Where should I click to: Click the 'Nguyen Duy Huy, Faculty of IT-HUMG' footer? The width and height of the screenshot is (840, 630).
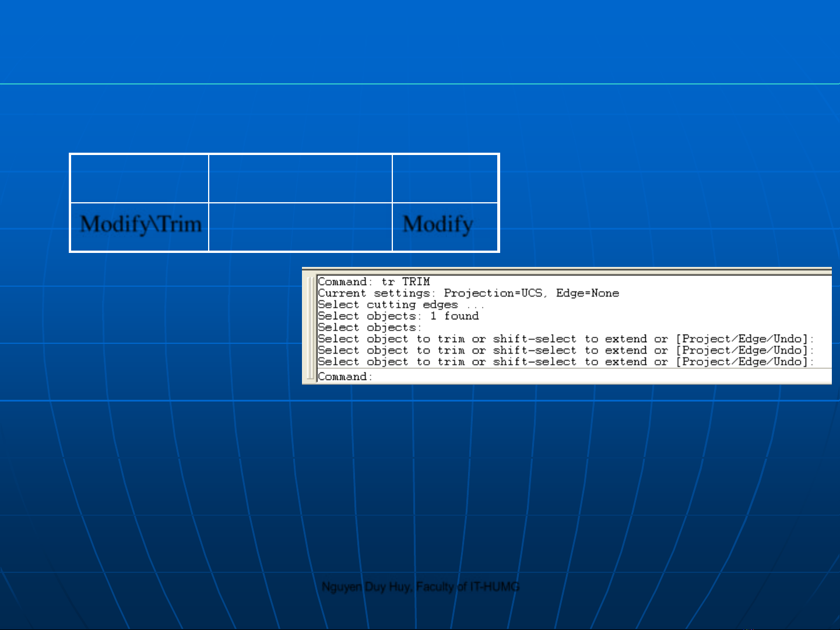point(420,587)
